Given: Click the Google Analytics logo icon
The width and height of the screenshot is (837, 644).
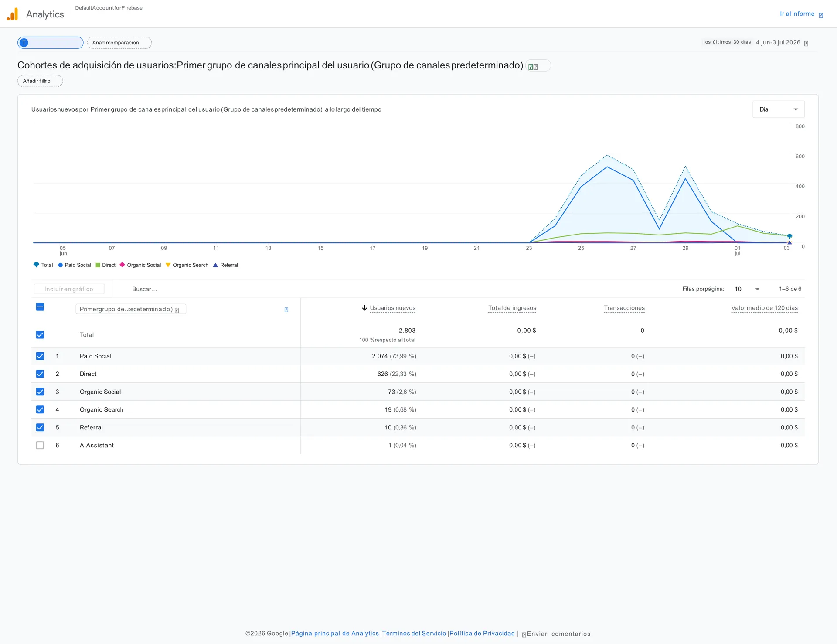Looking at the screenshot, I should [12, 14].
